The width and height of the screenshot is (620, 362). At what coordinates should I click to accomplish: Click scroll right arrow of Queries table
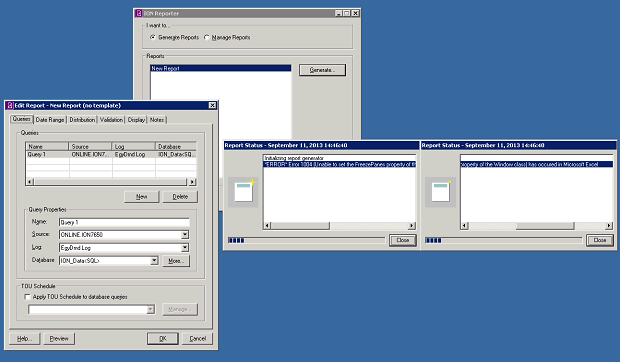point(192,182)
